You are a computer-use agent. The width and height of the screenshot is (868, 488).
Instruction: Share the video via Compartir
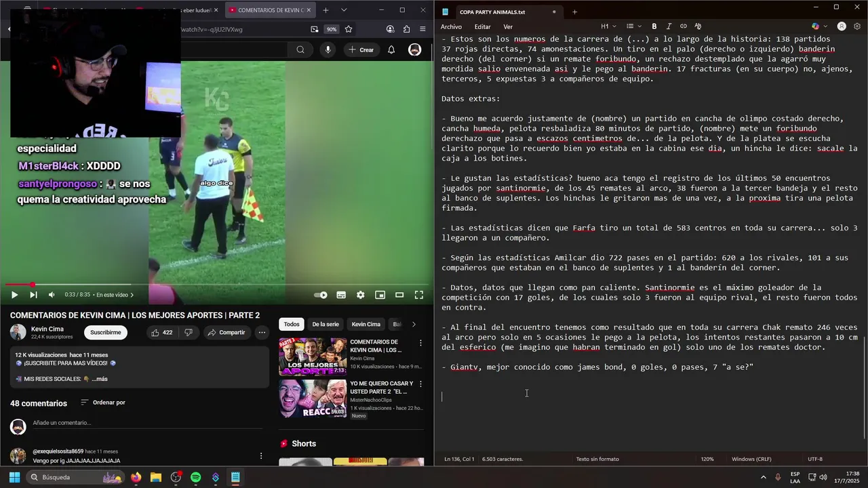[226, 332]
